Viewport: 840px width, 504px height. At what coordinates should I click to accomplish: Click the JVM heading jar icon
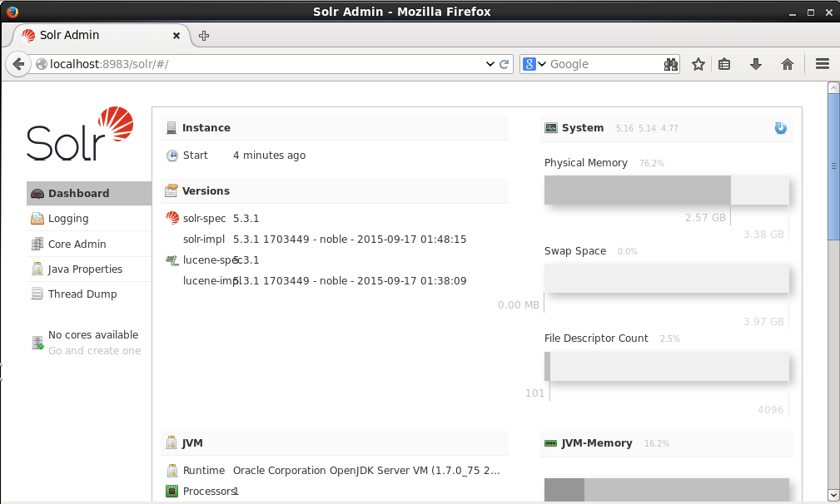point(171,442)
